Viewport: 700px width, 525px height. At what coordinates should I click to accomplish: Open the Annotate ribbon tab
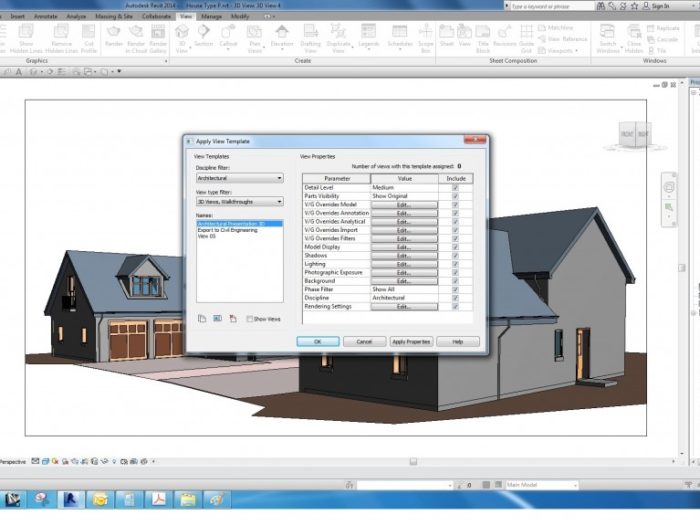pyautogui.click(x=46, y=17)
